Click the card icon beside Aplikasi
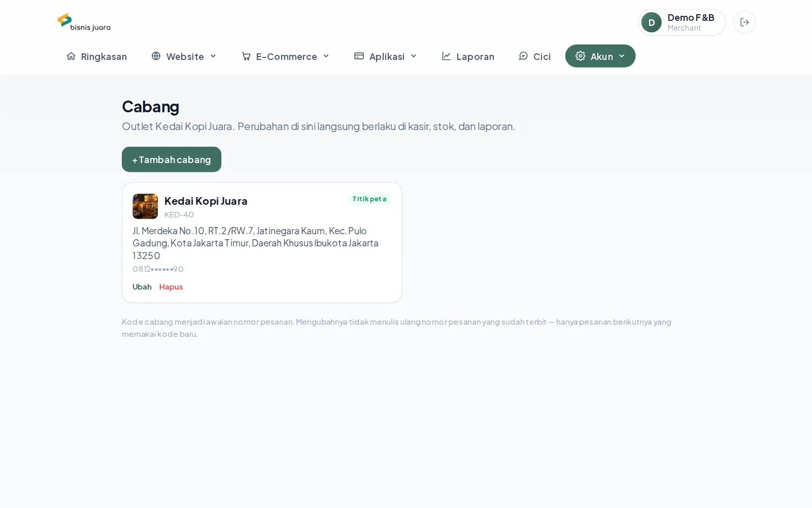Viewport: 812px width, 508px height. click(359, 56)
